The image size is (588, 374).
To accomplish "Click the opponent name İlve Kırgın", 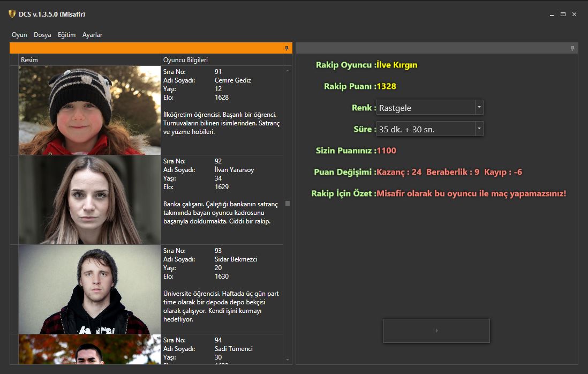I will (397, 65).
